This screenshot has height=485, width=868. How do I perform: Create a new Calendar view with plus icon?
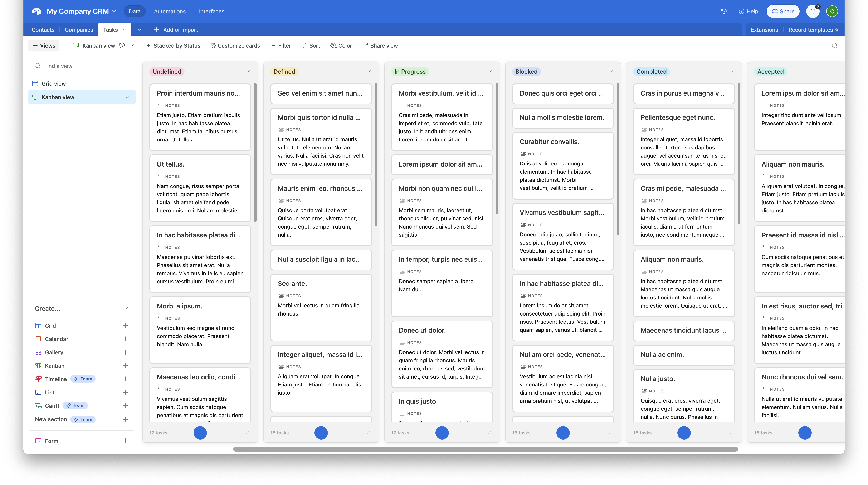(125, 339)
